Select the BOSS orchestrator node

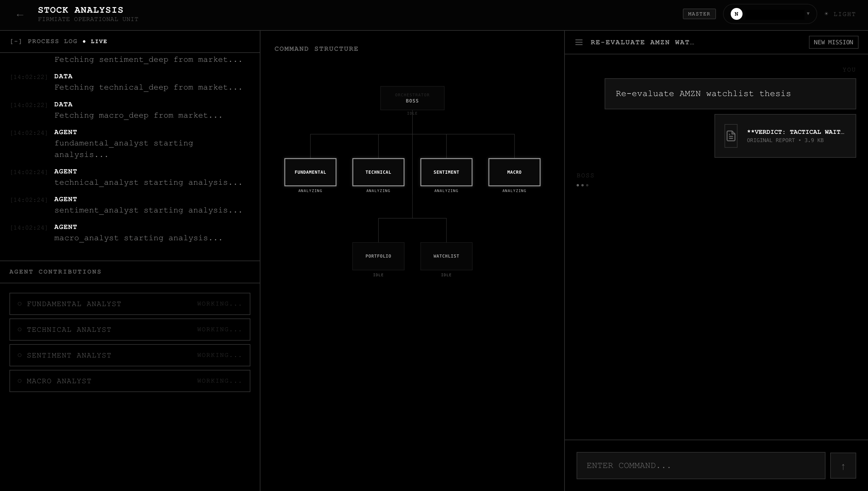(412, 98)
